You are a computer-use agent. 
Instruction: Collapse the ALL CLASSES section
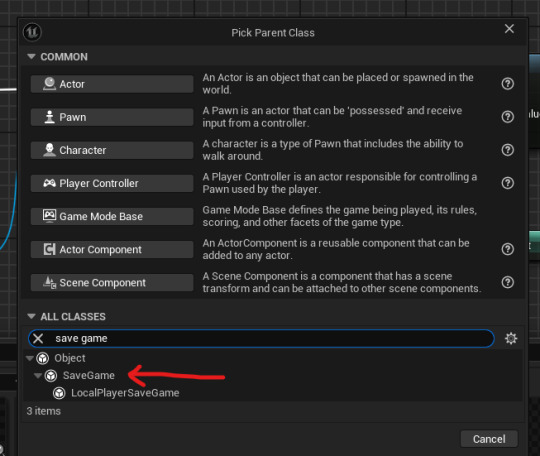31,316
